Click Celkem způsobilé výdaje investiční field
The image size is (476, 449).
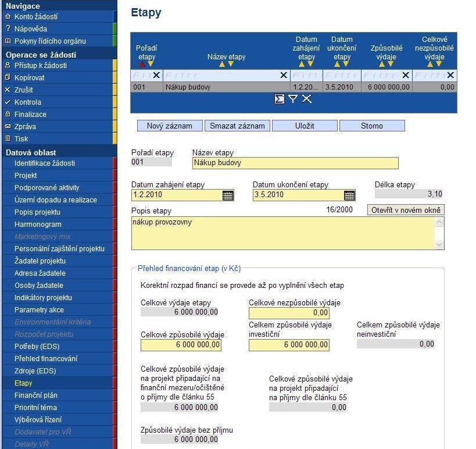pyautogui.click(x=289, y=345)
